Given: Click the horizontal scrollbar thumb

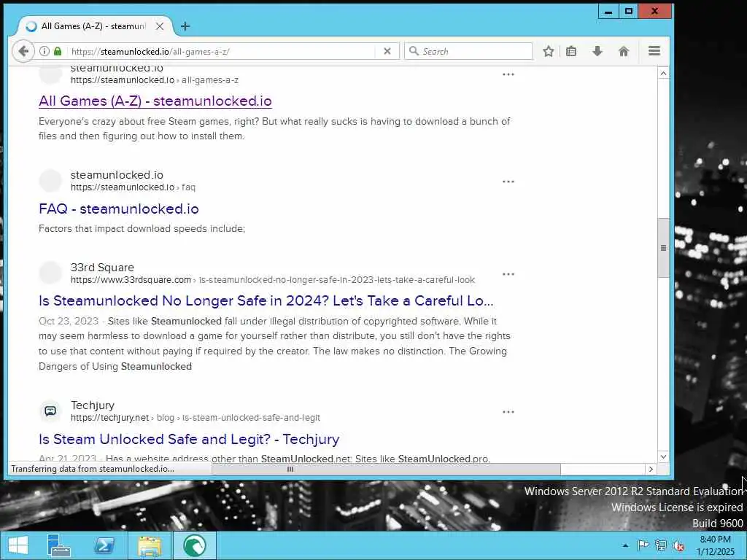Looking at the screenshot, I should 386,469.
